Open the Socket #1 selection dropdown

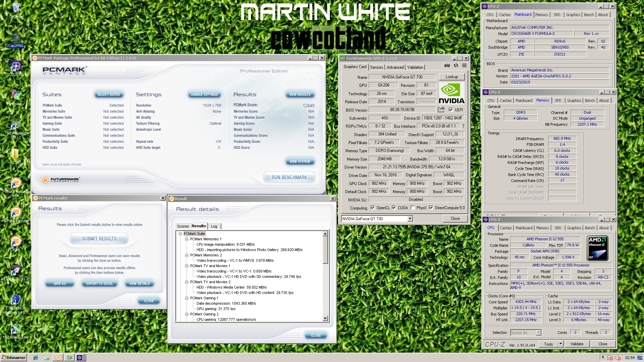[538, 333]
